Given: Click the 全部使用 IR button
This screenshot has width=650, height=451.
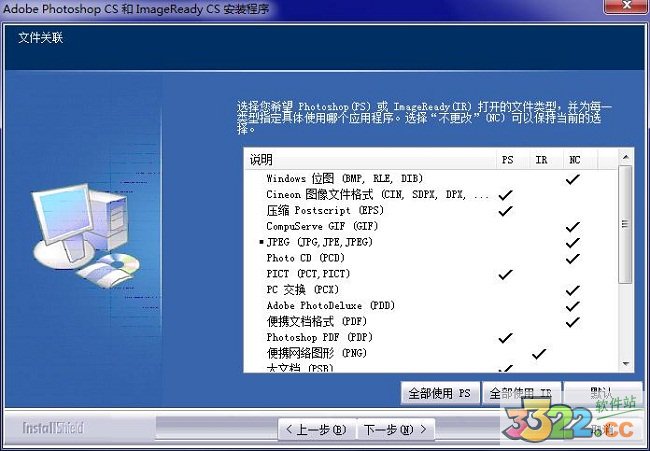Looking at the screenshot, I should pyautogui.click(x=521, y=393).
